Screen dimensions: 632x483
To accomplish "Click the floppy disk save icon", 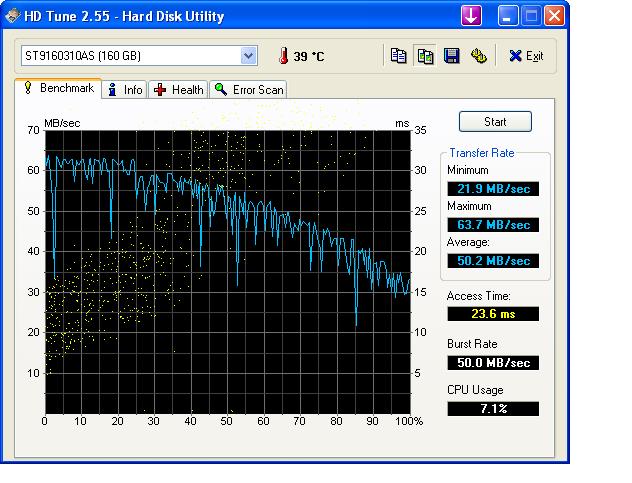I will [x=452, y=56].
